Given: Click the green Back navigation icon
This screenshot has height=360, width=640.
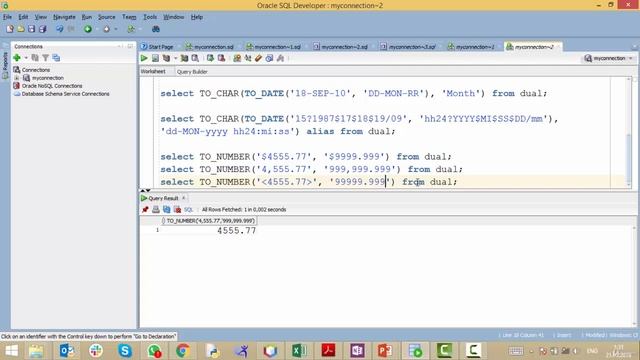Looking at the screenshot, I should pos(87,29).
